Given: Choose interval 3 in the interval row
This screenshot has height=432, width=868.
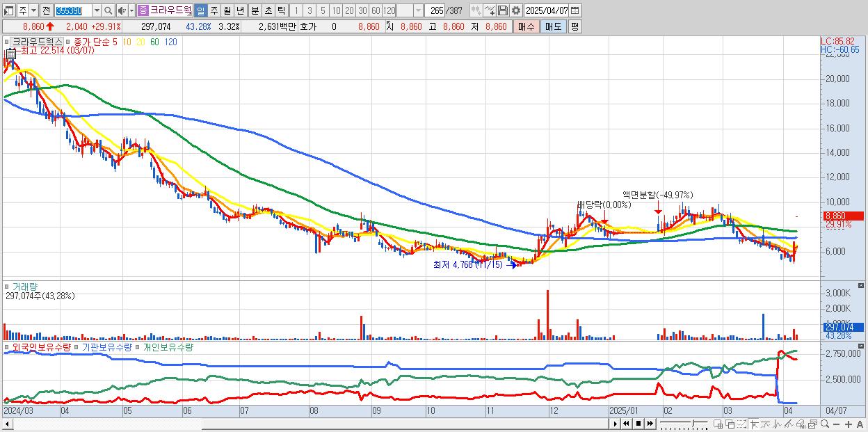Looking at the screenshot, I should coord(310,10).
